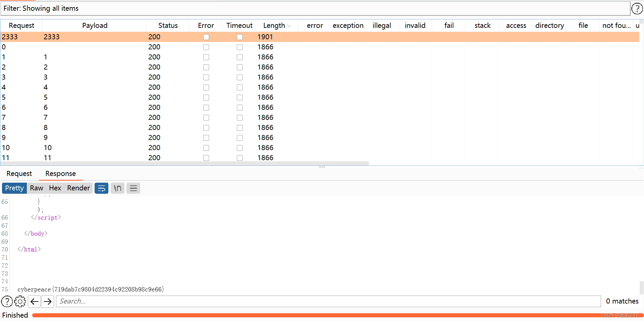Image resolution: width=644 pixels, height=321 pixels.
Task: Click the horizontal scrollbar under results table
Action: 184,164
